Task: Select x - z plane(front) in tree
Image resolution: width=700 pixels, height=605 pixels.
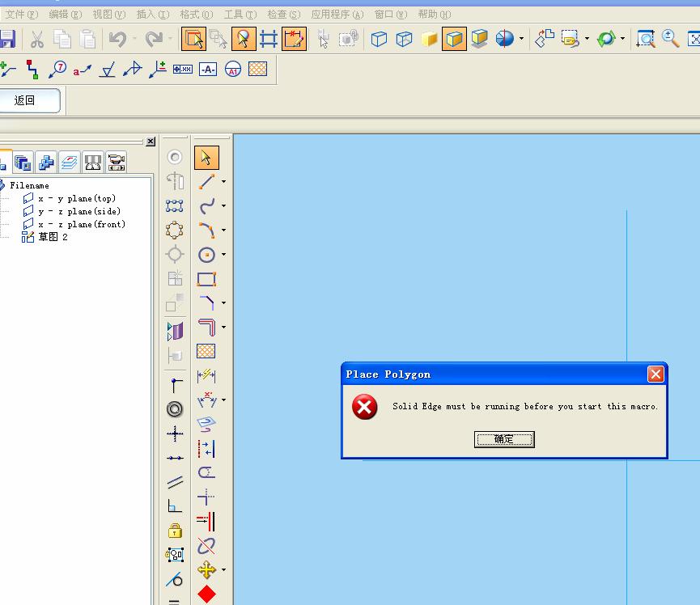Action: point(82,224)
